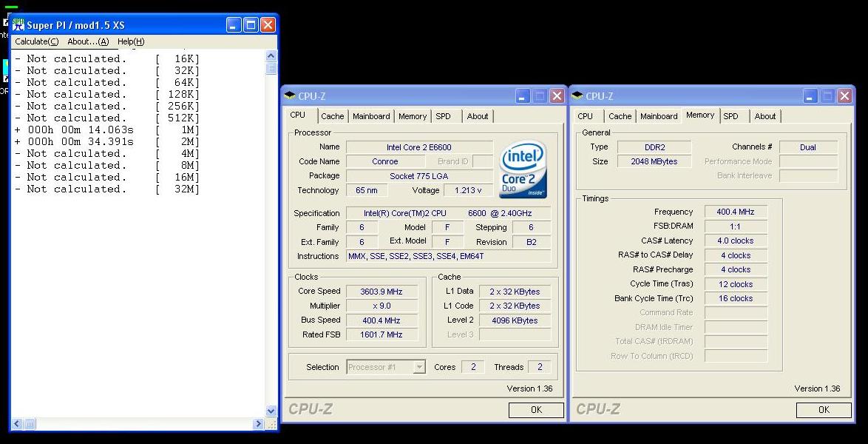Click the Core Speed value 3603.9 MHz
This screenshot has height=444, width=868.
click(x=382, y=292)
